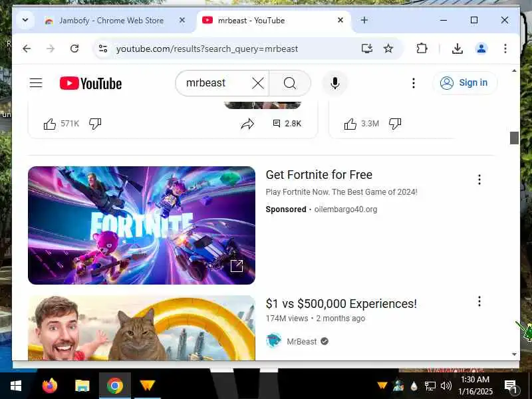Dislike the post with 3.3M likes
Screen dimensions: 532x399
[395, 124]
